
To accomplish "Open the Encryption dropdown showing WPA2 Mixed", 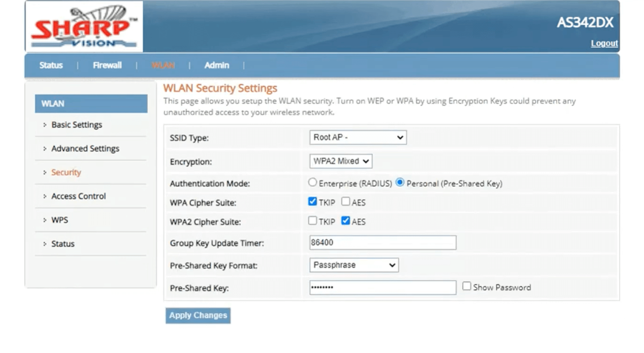I will click(x=340, y=161).
